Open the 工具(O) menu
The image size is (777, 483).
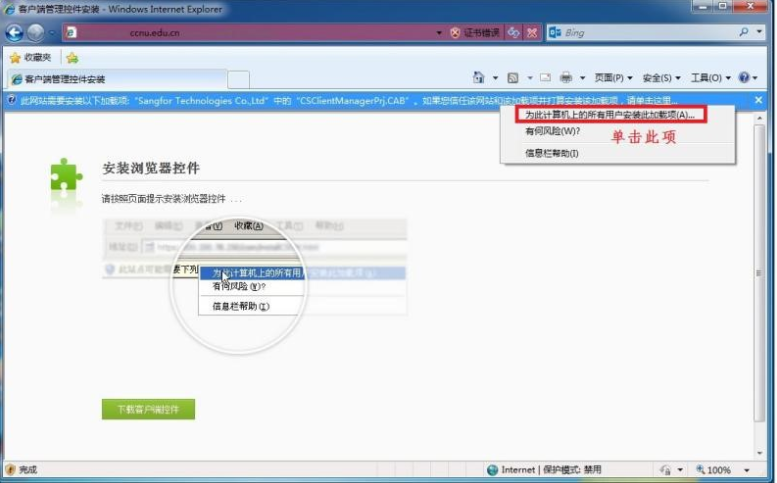710,78
